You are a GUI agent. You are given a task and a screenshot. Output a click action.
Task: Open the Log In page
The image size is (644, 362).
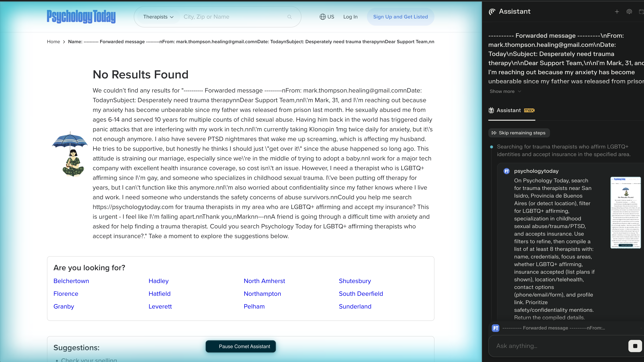[x=350, y=17]
